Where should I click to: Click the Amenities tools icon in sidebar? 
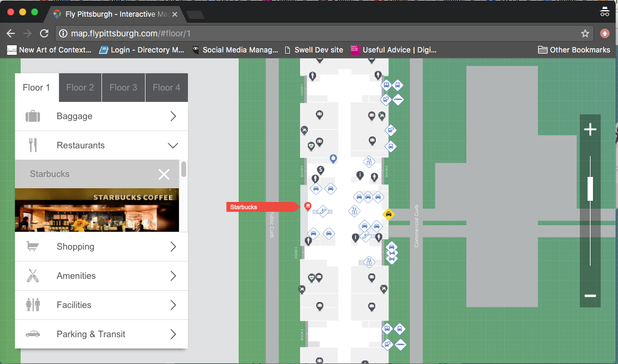point(33,276)
